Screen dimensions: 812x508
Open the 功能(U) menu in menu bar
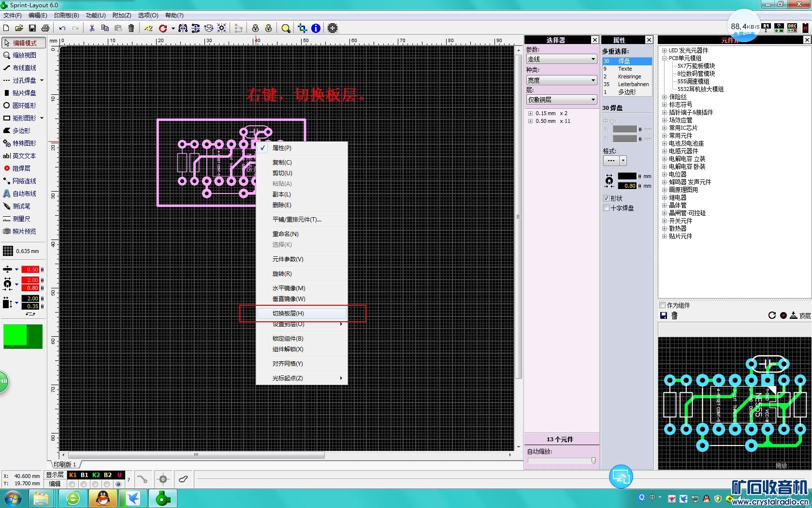click(96, 15)
